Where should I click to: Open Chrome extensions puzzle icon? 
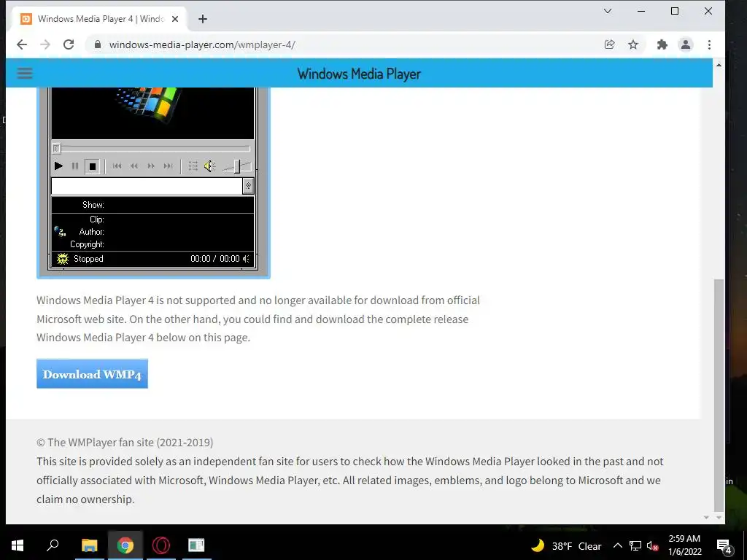click(x=662, y=44)
